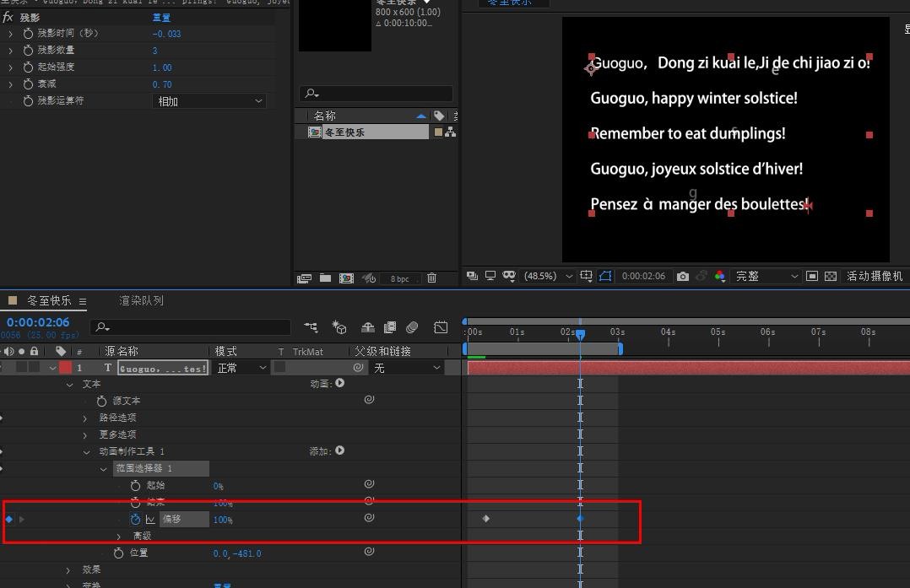Toggle hide shy layers icon

click(x=367, y=327)
